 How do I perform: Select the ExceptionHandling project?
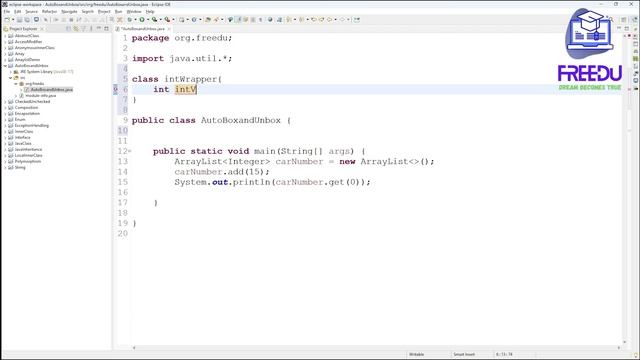[31, 125]
